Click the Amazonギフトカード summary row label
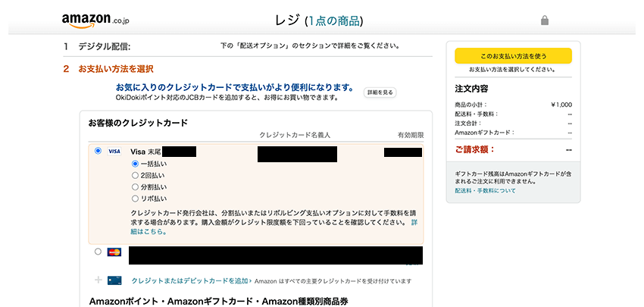The height and width of the screenshot is (307, 644). click(485, 133)
